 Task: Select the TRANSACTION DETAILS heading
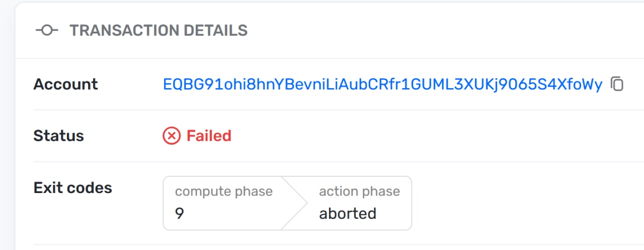click(158, 30)
